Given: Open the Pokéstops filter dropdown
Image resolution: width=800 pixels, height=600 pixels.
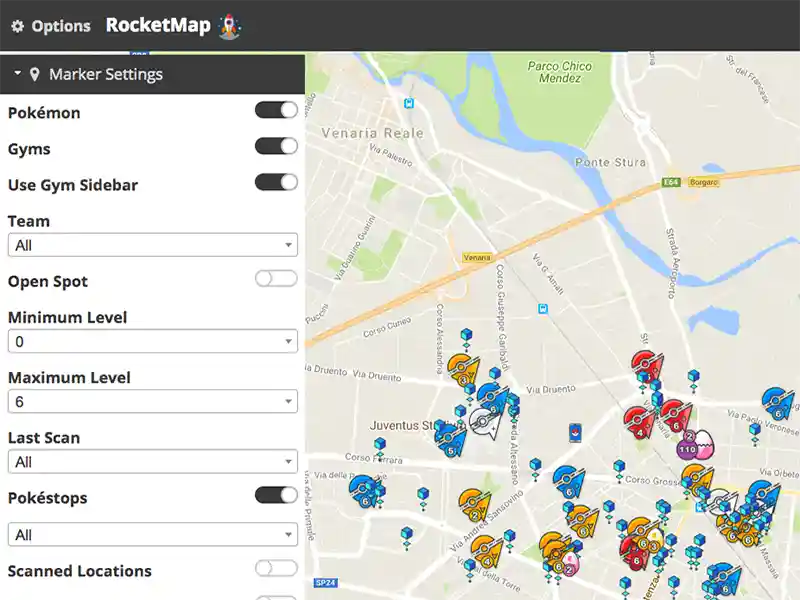Looking at the screenshot, I should coord(153,535).
